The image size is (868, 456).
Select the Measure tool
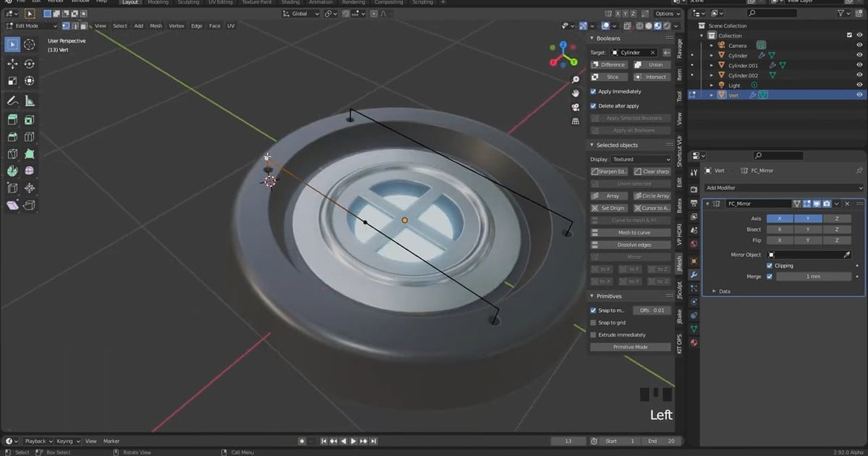coord(30,101)
